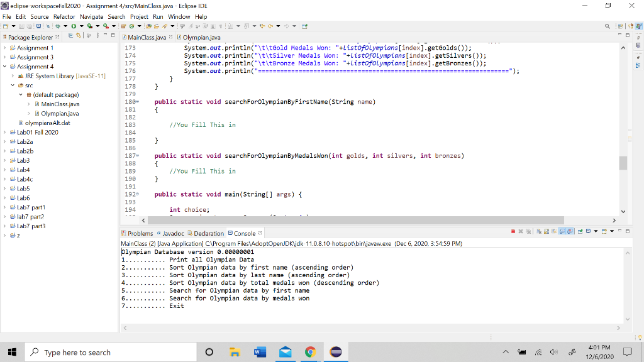The image size is (644, 362).
Task: Open the Refactor menu
Action: pyautogui.click(x=64, y=17)
